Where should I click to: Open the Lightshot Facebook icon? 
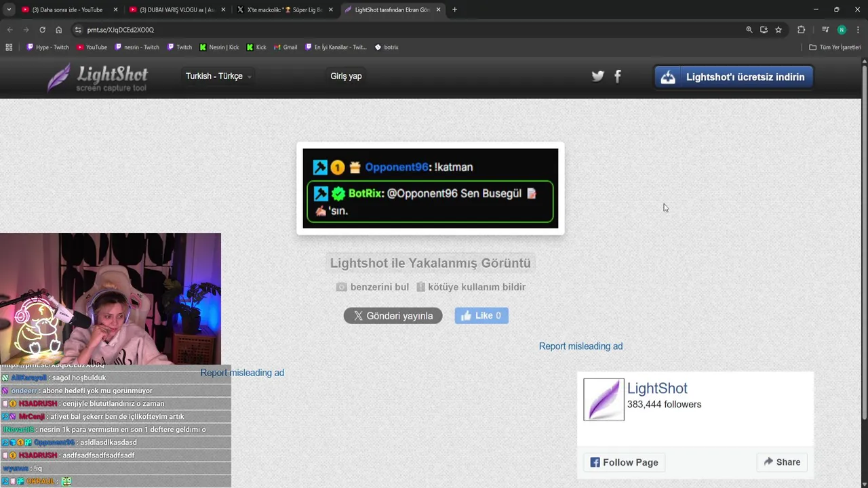618,76
